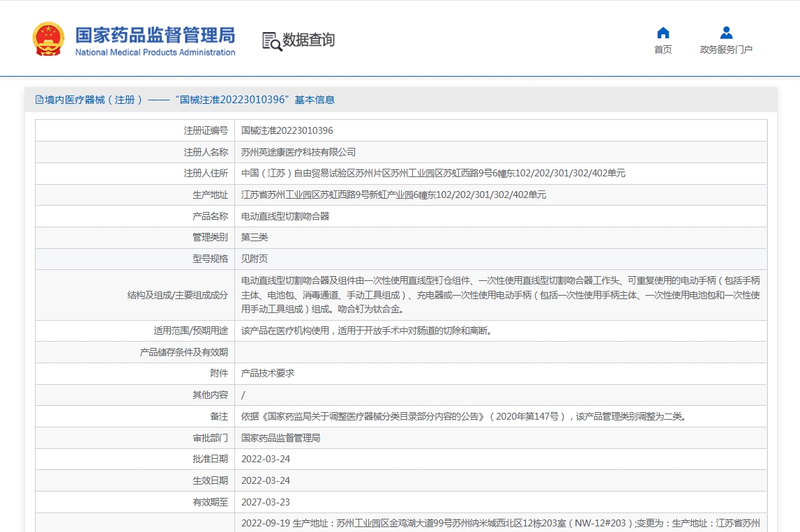Click the 备注 remark text
The image size is (800, 532).
pos(465,416)
